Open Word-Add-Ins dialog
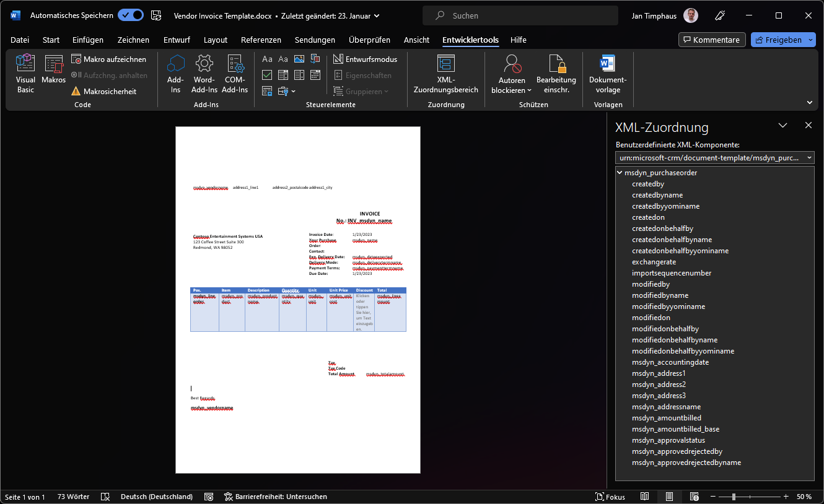Screen dimensions: 824x504 (204, 74)
